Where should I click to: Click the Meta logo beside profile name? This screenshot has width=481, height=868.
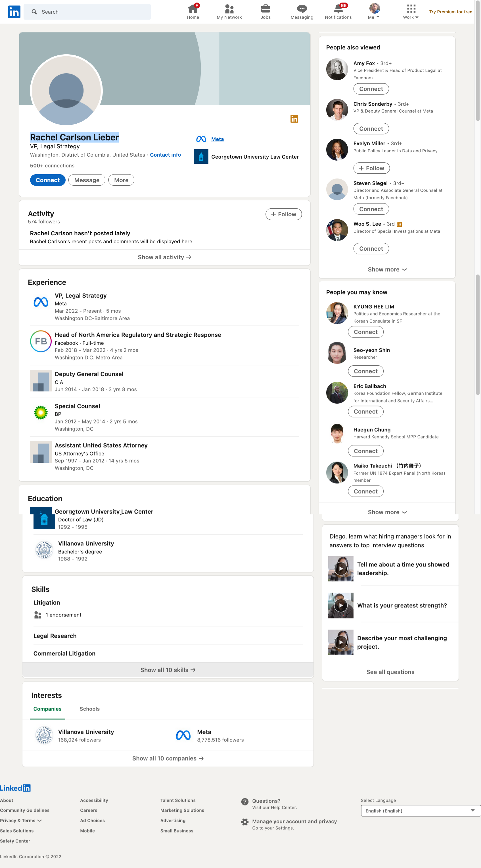tap(201, 139)
